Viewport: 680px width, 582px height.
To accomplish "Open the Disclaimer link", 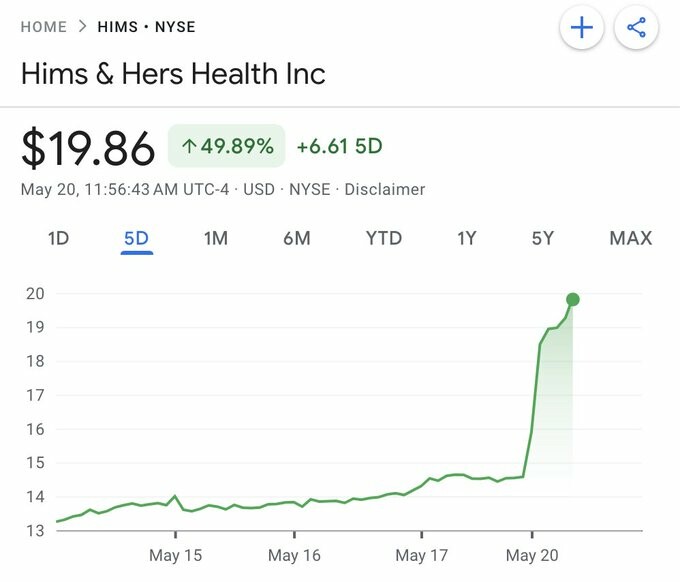I will tap(385, 190).
